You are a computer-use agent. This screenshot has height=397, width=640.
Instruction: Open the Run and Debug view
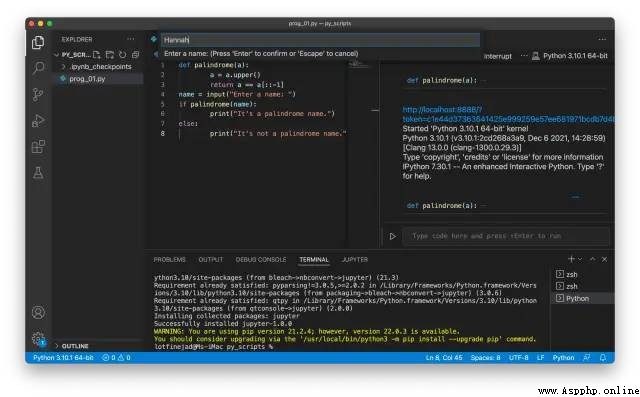click(x=38, y=121)
